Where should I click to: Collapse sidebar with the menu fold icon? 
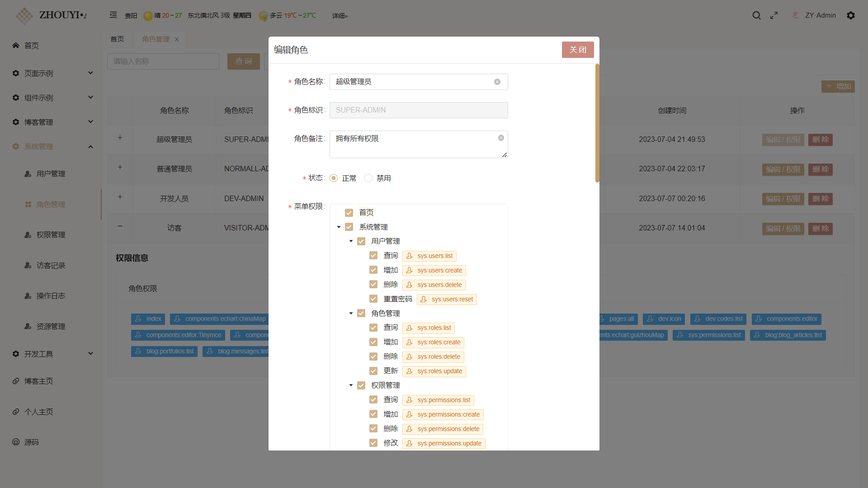113,15
